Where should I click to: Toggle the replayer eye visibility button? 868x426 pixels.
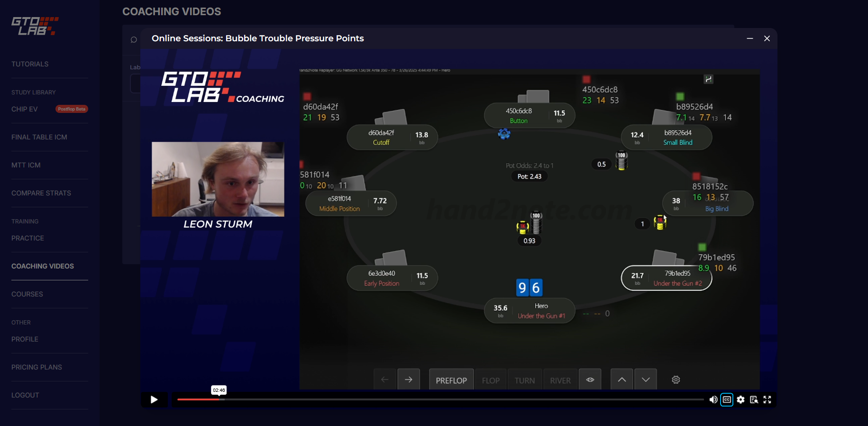(x=590, y=380)
